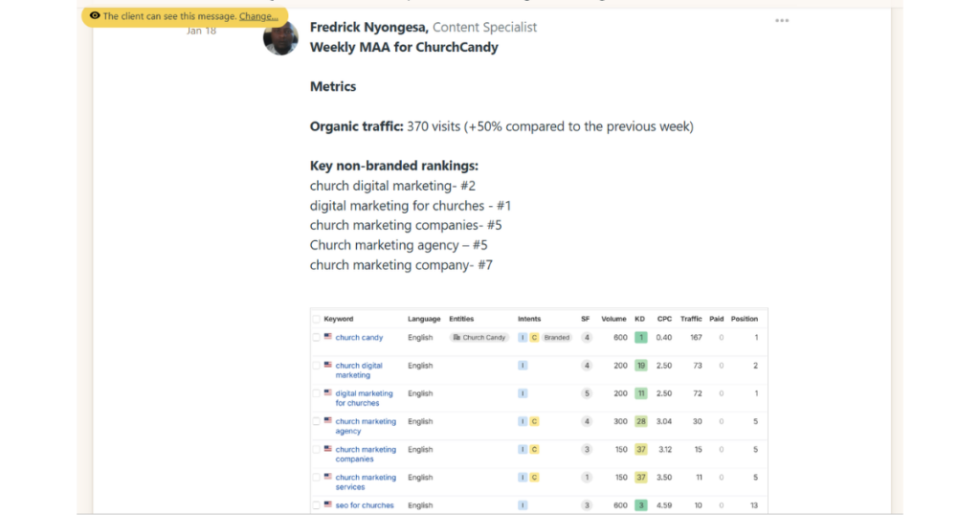Select the checkbox for church digital marketing row
This screenshot has width=980, height=515.
coord(316,366)
